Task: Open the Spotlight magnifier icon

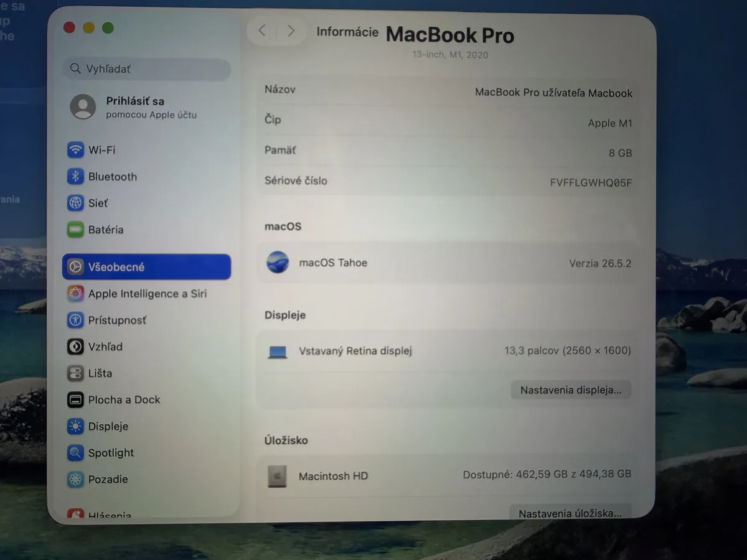Action: coord(75,453)
